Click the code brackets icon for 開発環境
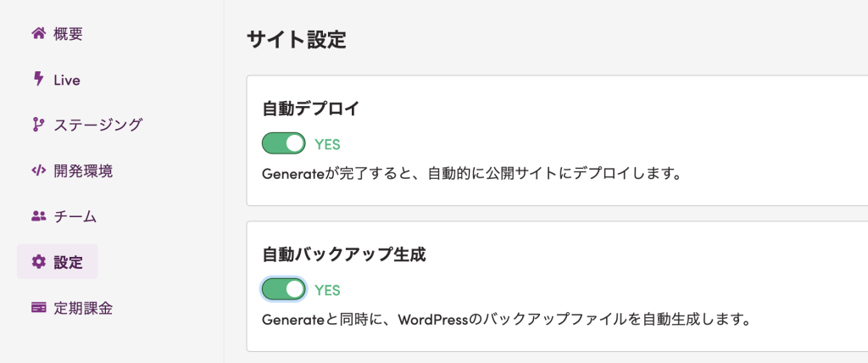 (38, 170)
